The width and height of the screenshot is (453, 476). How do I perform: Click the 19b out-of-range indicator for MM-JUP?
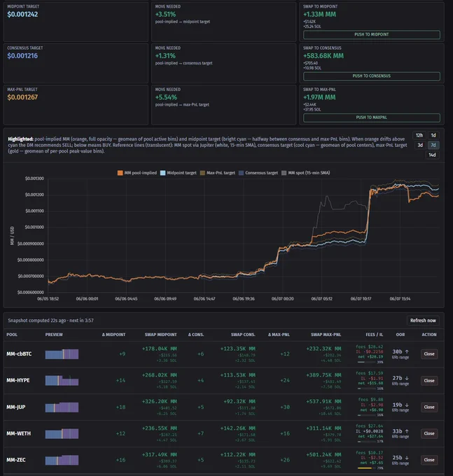(400, 405)
